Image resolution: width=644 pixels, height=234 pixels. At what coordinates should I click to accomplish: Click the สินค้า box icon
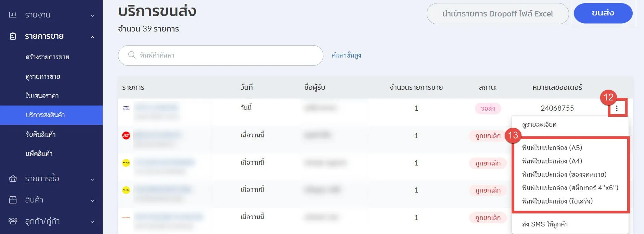click(13, 200)
